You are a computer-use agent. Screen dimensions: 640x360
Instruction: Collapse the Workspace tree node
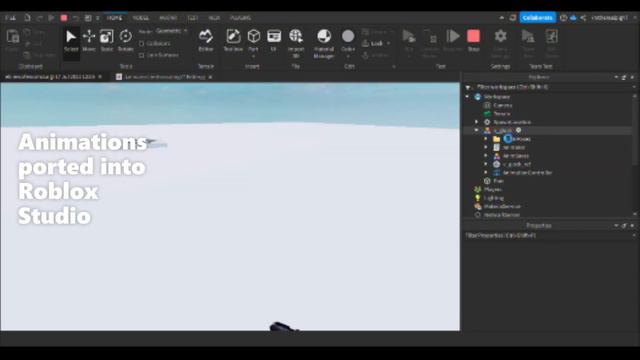coord(468,97)
